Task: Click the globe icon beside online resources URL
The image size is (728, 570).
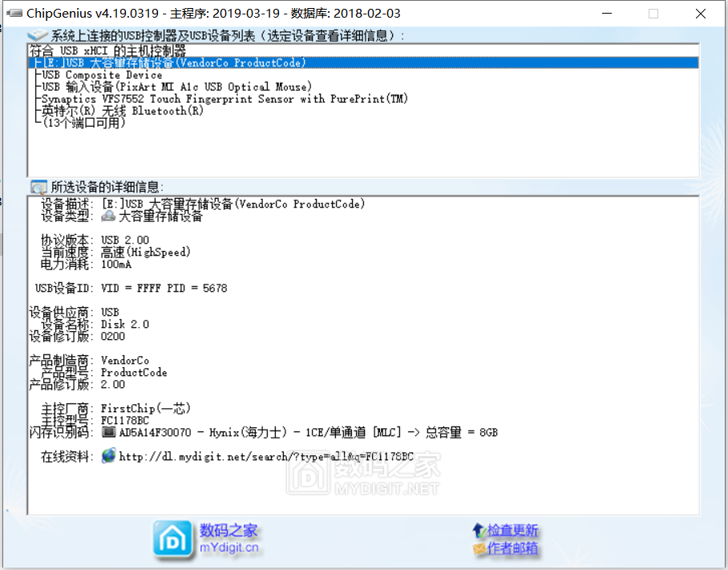Action: pos(108,456)
